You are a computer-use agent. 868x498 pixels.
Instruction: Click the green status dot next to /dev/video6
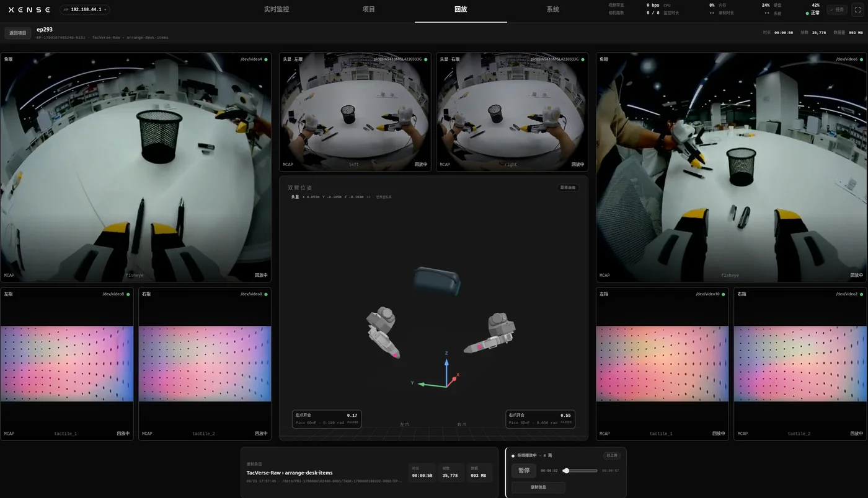(861, 59)
